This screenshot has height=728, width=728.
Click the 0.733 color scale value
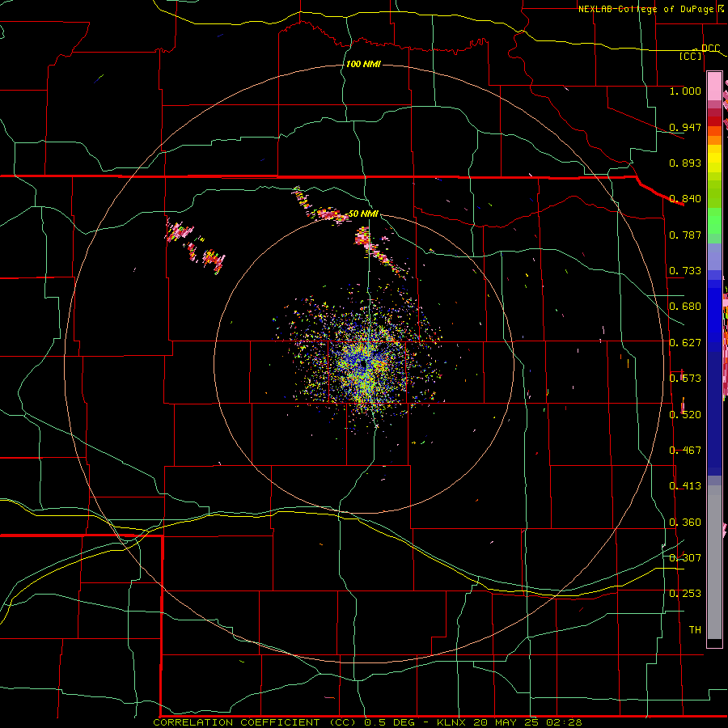pos(685,271)
